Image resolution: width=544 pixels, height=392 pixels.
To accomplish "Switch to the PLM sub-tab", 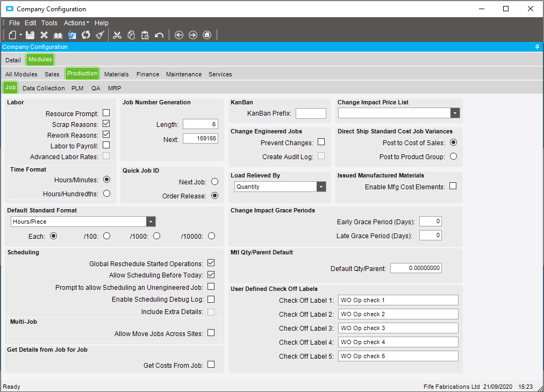I will pyautogui.click(x=77, y=88).
